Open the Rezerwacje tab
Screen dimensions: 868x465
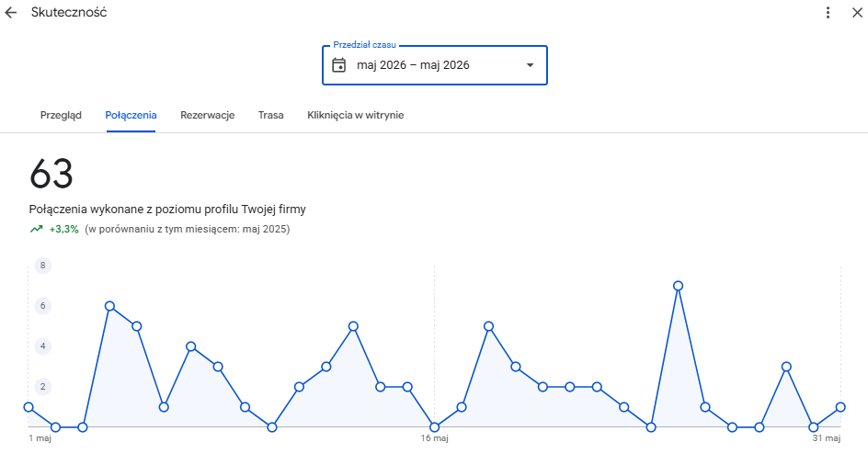pyautogui.click(x=208, y=115)
